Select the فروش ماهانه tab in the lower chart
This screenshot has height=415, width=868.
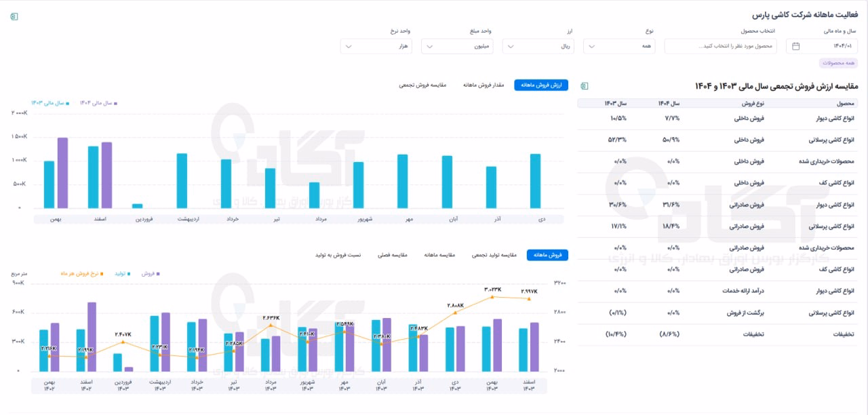[547, 255]
